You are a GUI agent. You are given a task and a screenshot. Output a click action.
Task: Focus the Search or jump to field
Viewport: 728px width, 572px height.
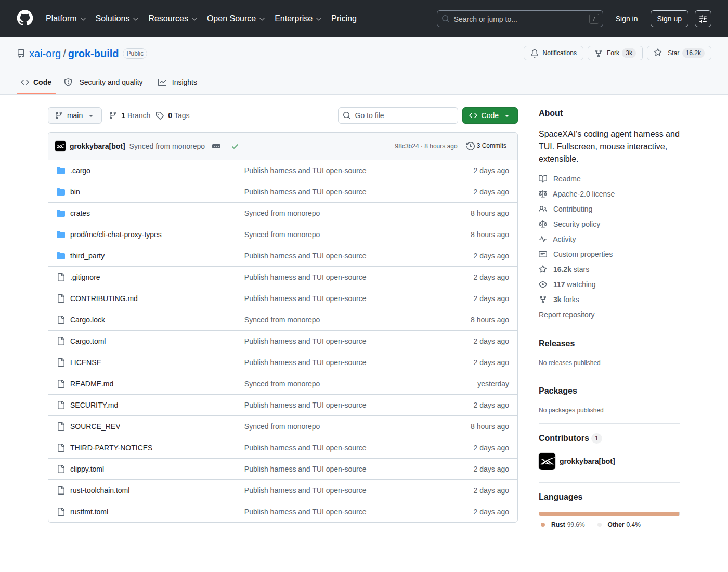pyautogui.click(x=520, y=19)
